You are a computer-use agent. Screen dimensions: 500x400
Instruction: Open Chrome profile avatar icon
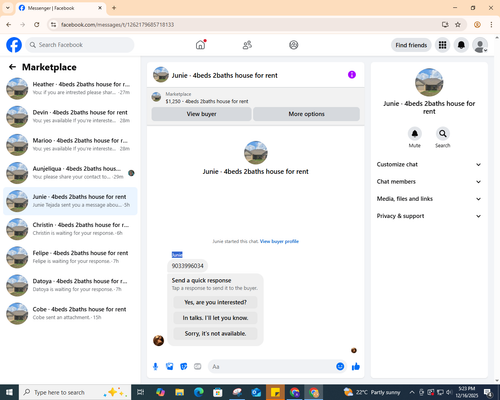point(477,25)
